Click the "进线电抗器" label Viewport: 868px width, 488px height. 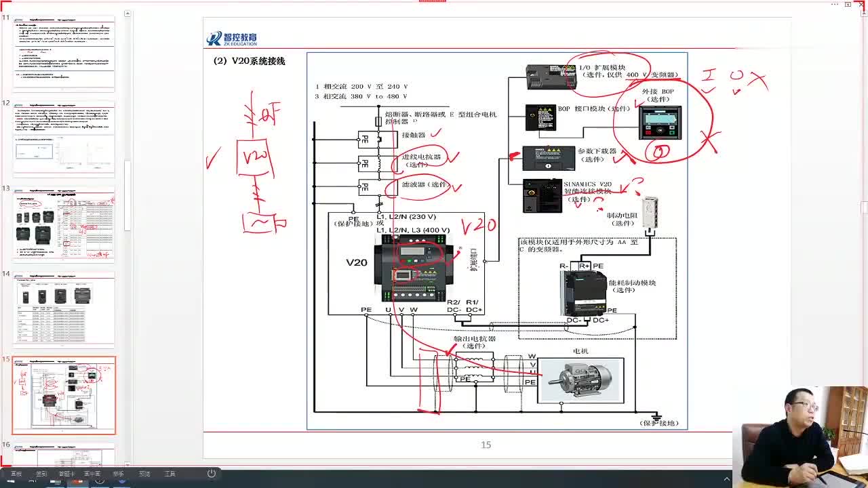click(x=421, y=157)
